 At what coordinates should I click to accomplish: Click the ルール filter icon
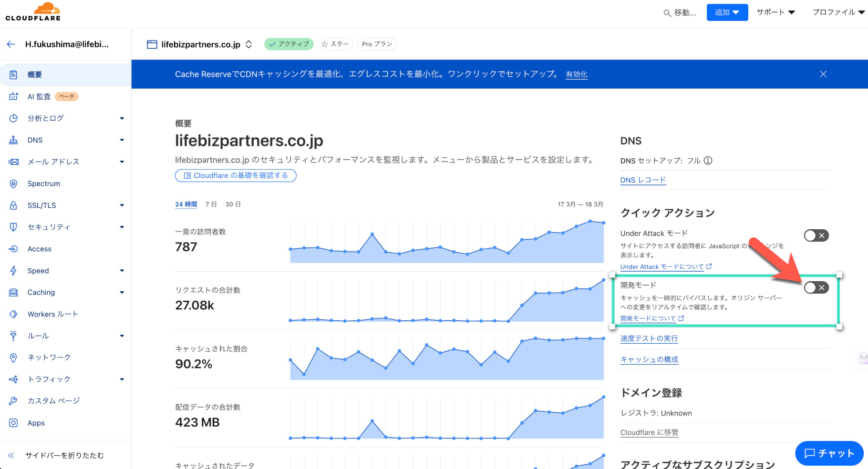click(13, 336)
